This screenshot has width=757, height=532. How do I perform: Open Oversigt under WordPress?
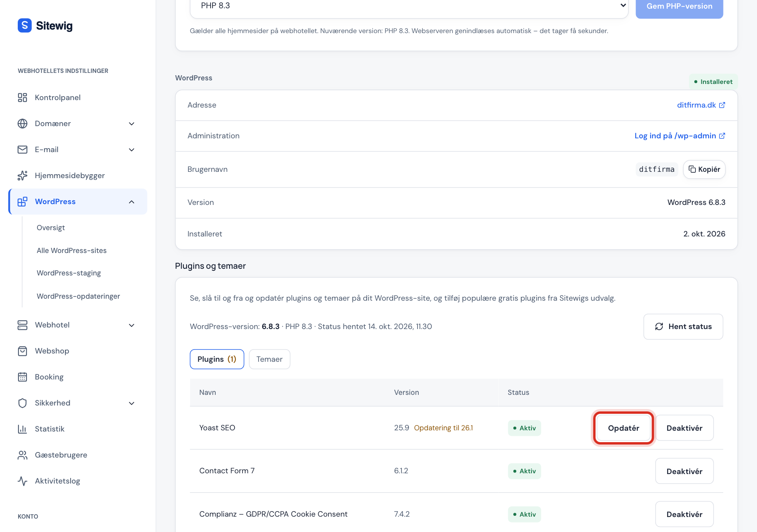(51, 227)
